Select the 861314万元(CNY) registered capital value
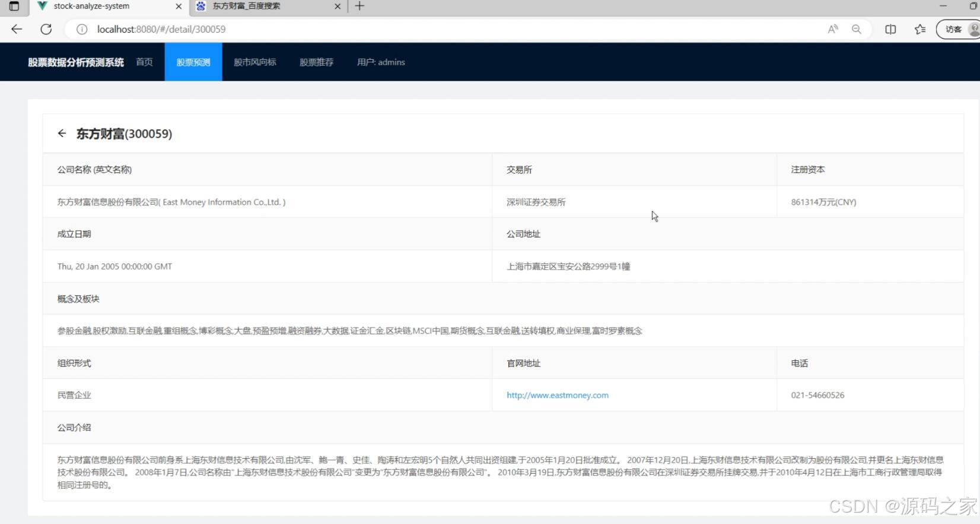 (x=823, y=202)
